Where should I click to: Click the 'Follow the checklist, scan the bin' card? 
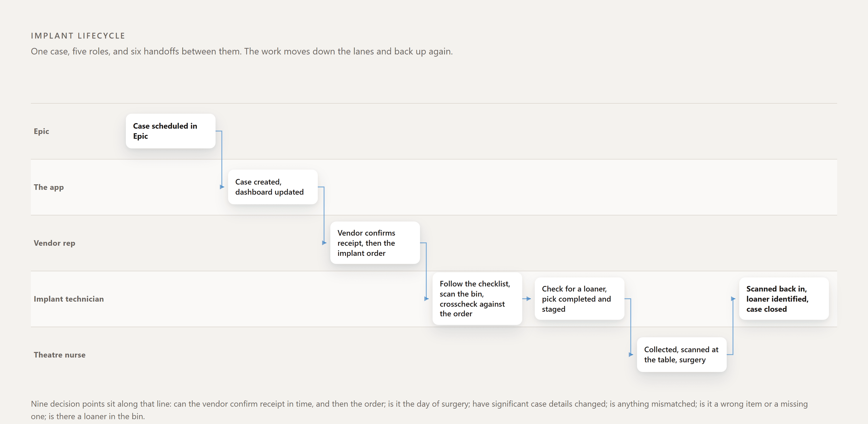[x=477, y=299]
